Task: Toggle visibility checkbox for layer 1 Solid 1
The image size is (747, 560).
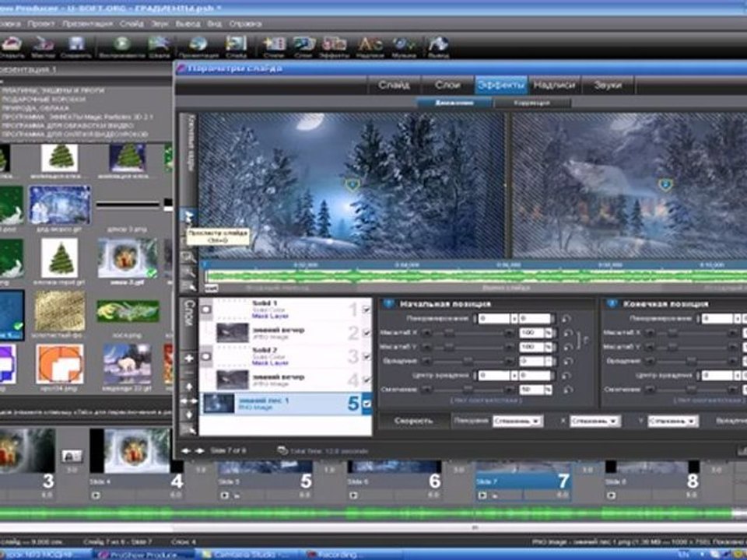Action: point(366,310)
